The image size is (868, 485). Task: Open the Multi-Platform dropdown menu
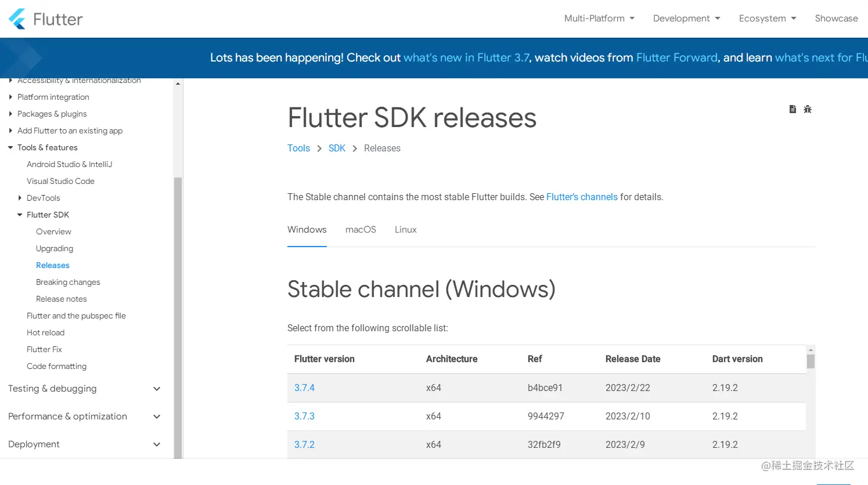click(x=599, y=19)
